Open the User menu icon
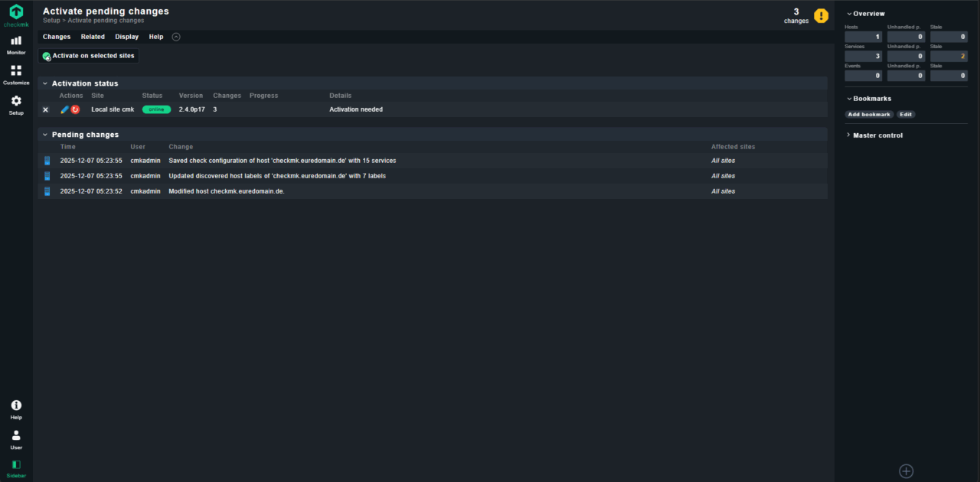The width and height of the screenshot is (980, 482). (16, 439)
